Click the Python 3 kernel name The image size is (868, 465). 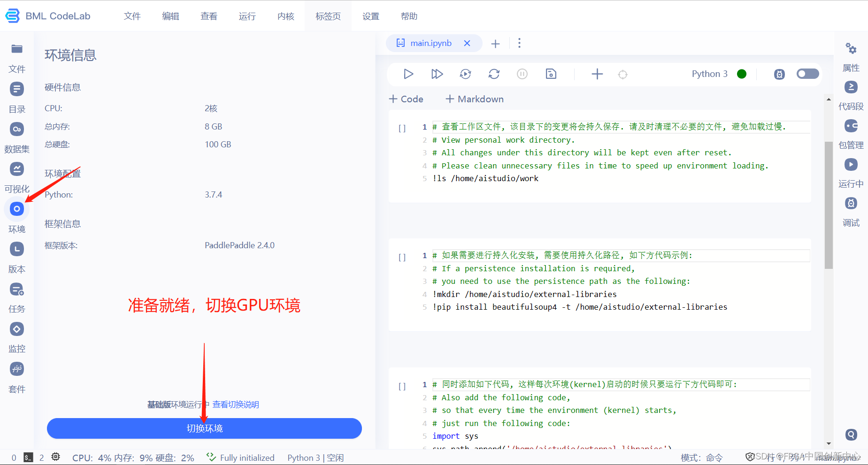[x=709, y=74]
